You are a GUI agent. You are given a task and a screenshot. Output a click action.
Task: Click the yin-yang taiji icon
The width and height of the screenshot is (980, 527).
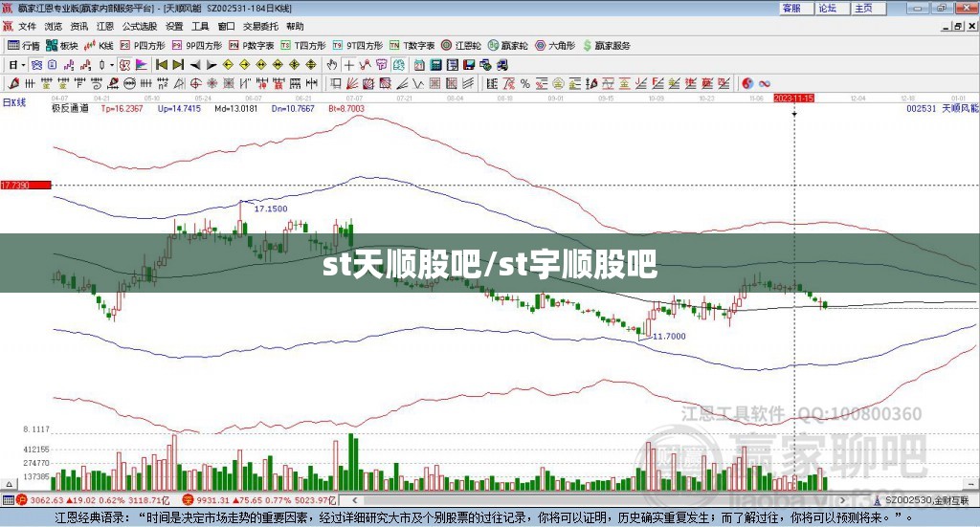coord(746,83)
